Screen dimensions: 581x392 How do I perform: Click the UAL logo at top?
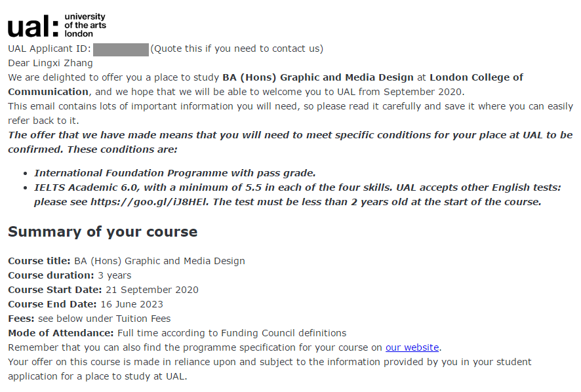tap(56, 26)
